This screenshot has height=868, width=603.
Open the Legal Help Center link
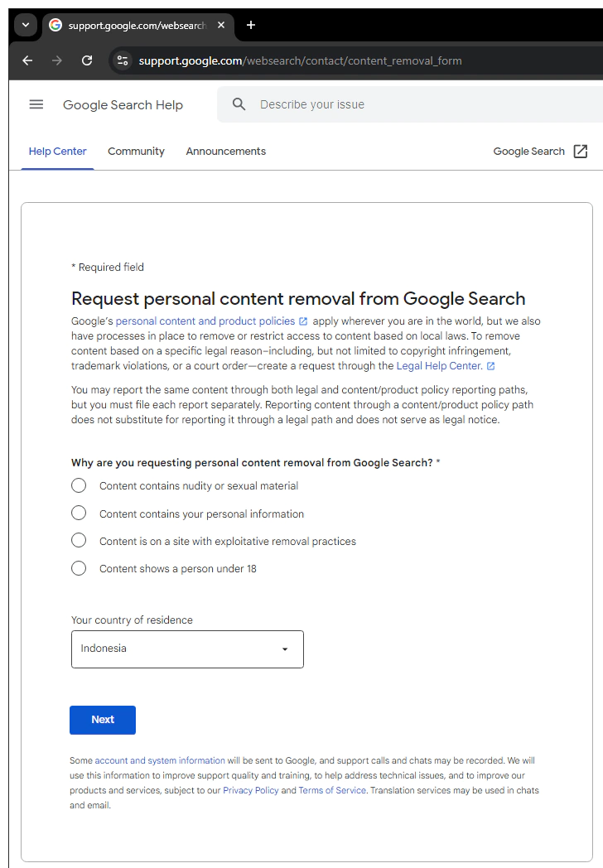pos(439,366)
